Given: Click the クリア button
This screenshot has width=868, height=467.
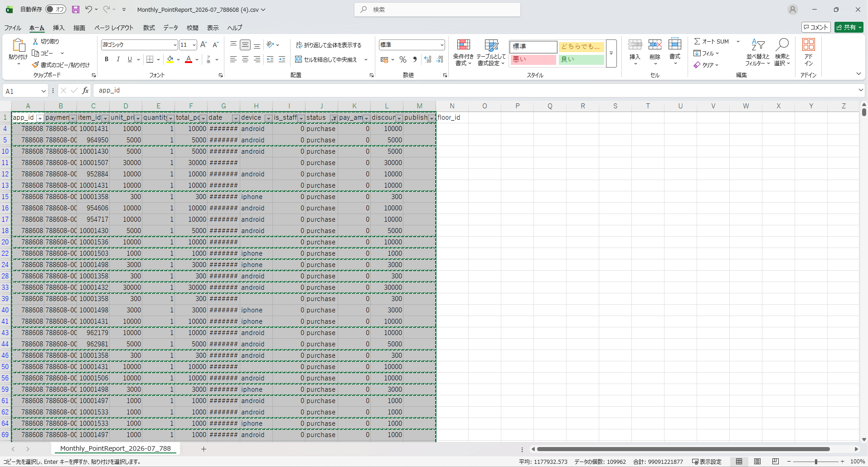Looking at the screenshot, I should pos(706,65).
